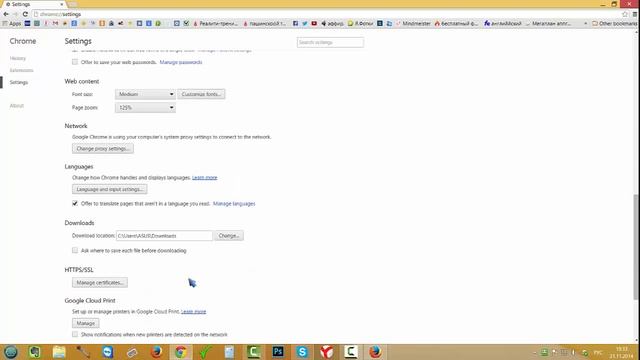
Task: Open rightmost Firefox icon in taskbar
Action: [x=375, y=352]
